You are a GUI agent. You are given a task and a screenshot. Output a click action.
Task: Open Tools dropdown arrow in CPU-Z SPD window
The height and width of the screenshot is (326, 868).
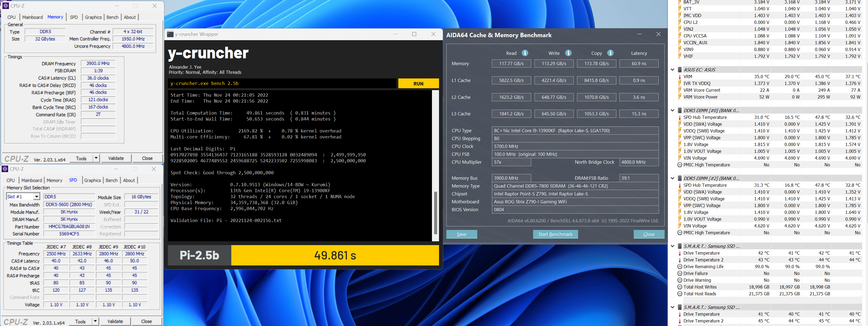[95, 321]
